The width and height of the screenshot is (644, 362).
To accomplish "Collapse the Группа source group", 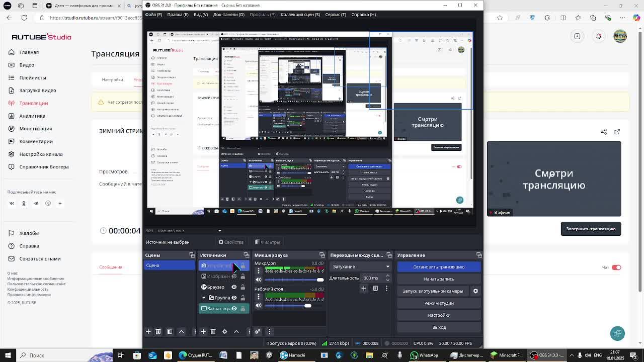I will 204,298.
